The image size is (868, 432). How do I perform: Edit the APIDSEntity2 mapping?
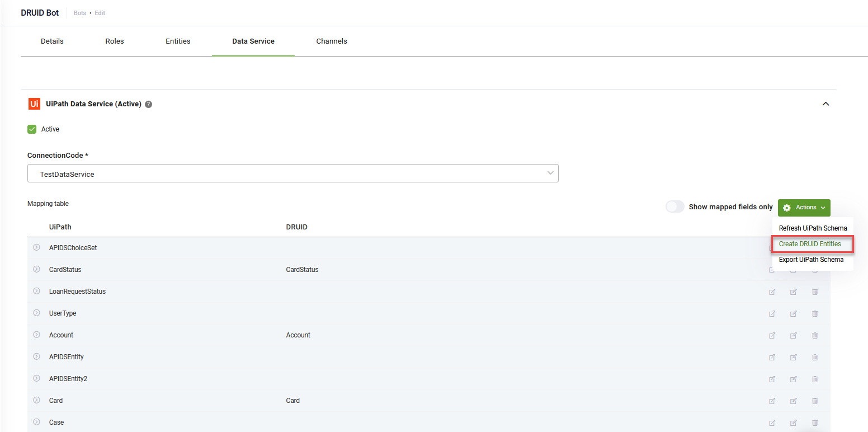tap(794, 379)
